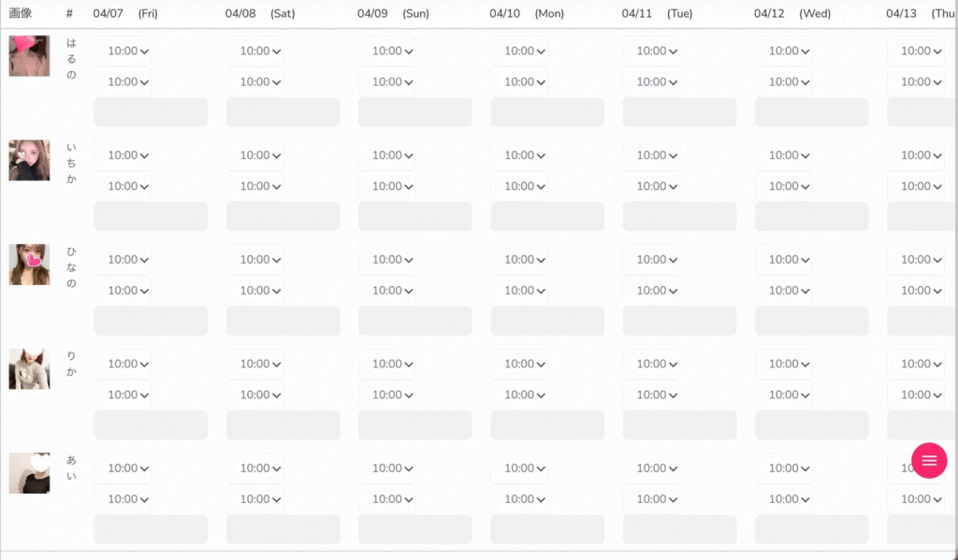
Task: Click いちか's profile thumbnail
Action: [x=29, y=160]
